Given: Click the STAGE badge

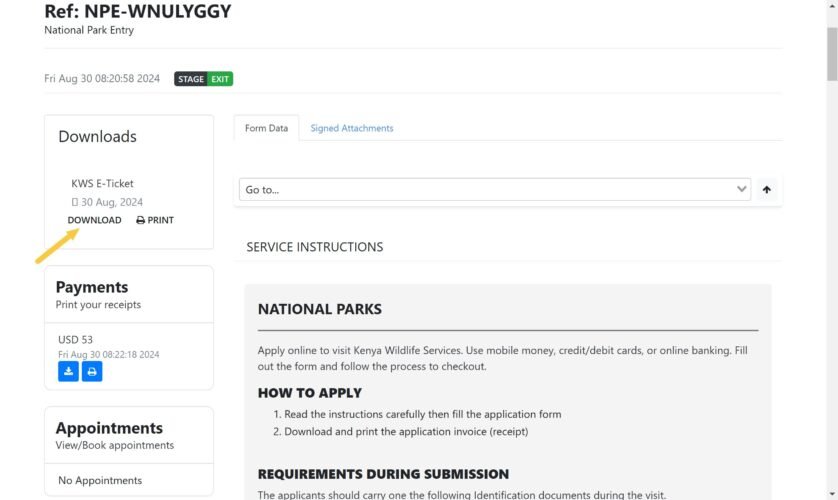Looking at the screenshot, I should click(x=191, y=79).
